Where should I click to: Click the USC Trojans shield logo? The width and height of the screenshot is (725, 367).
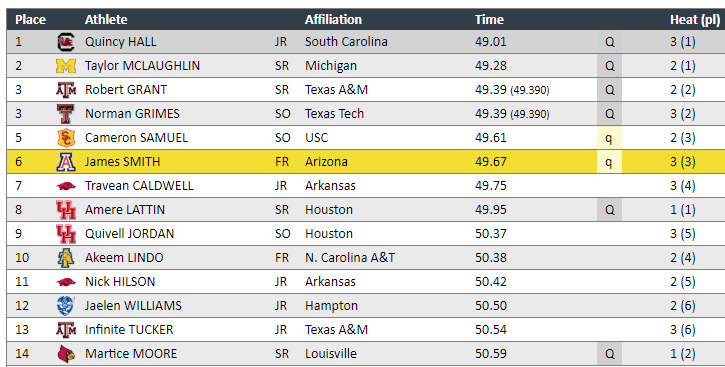[66, 138]
